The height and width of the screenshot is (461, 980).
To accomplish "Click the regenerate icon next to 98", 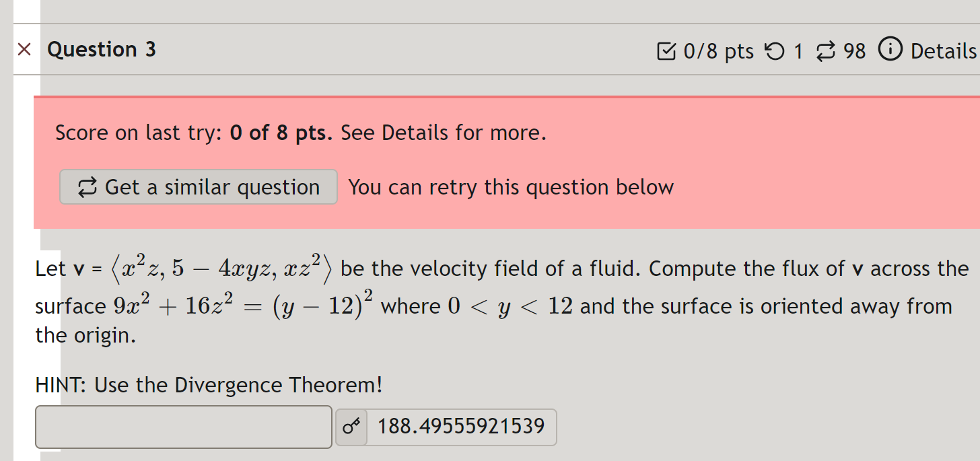I will (x=826, y=50).
